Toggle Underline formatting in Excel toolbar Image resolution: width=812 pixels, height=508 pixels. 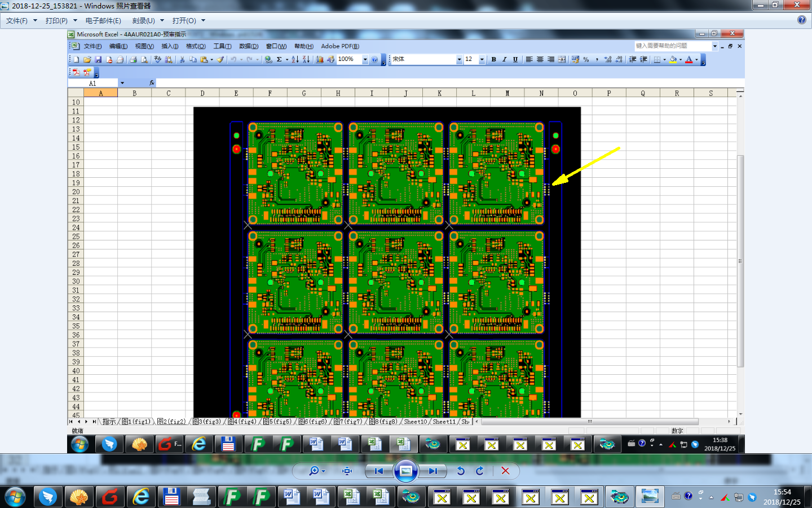(515, 59)
